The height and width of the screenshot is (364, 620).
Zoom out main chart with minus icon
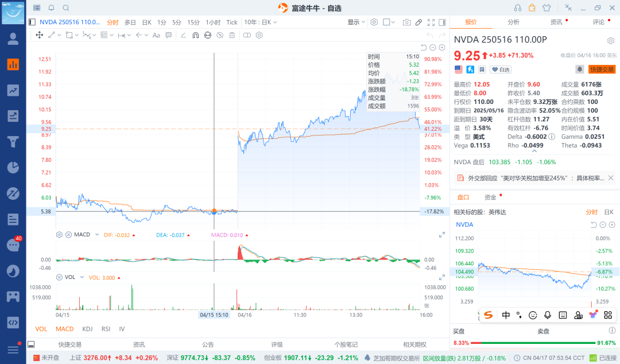pos(433,48)
